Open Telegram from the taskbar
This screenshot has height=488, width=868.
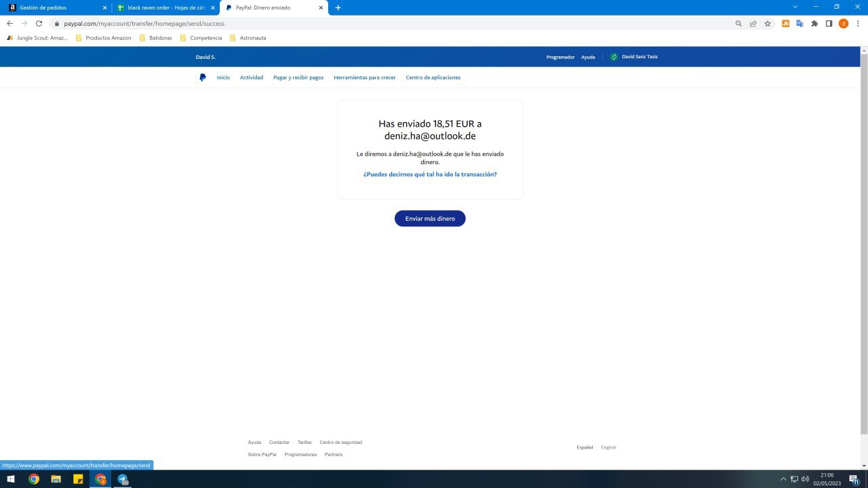[123, 479]
